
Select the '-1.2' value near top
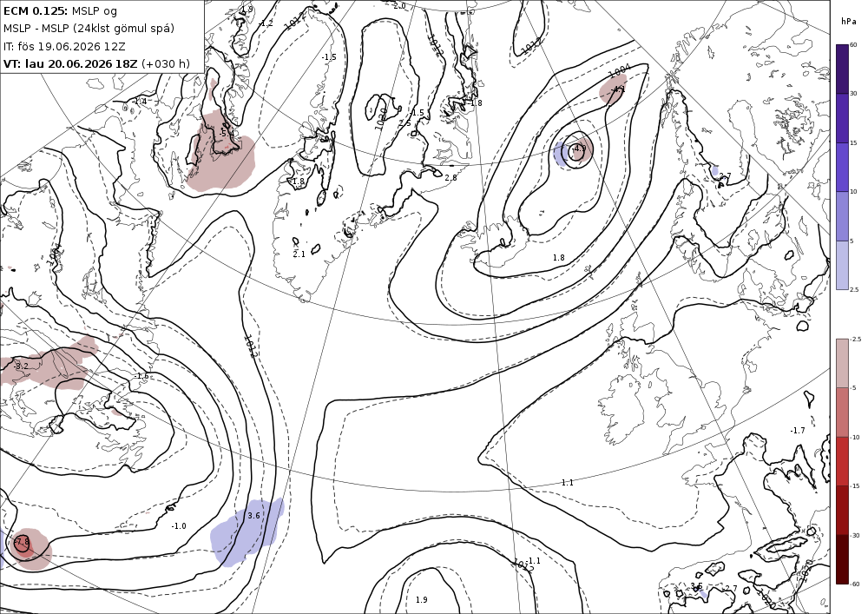[266, 23]
